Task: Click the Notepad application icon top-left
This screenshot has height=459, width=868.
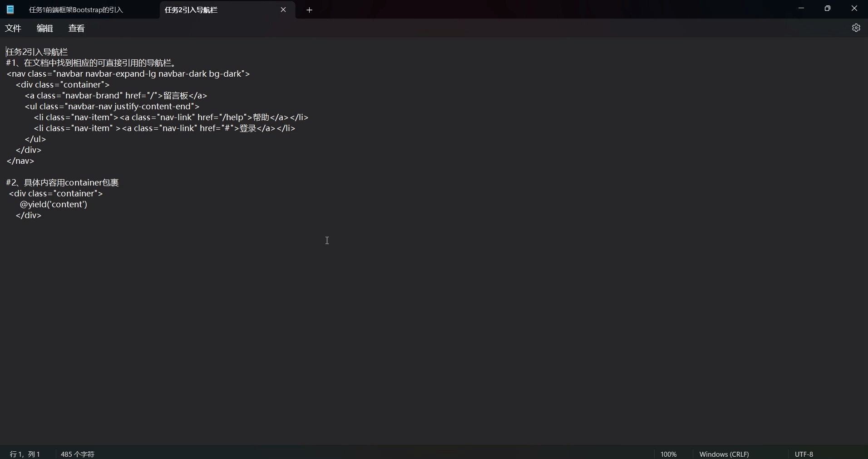Action: (x=10, y=10)
